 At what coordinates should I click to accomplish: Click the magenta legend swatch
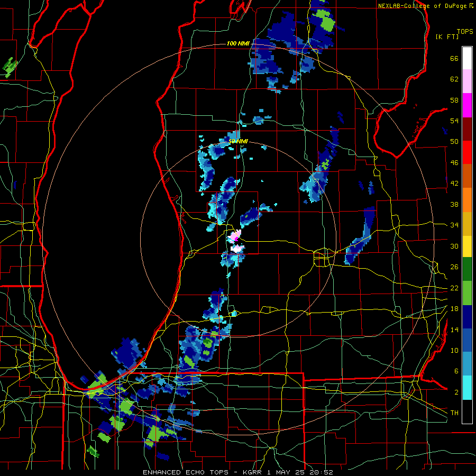point(467,105)
